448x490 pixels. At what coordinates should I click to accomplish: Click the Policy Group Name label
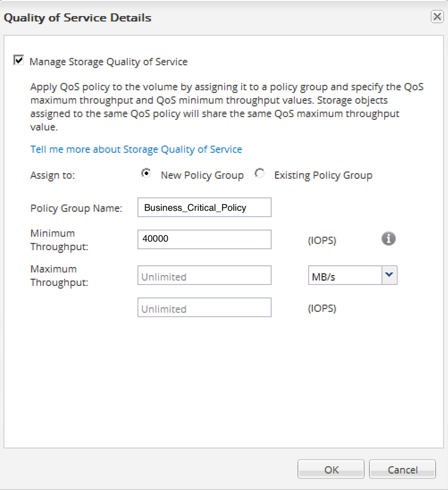tap(76, 208)
